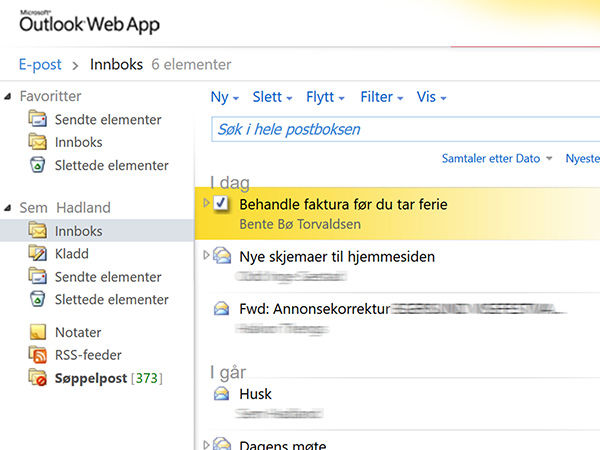600x450 pixels.
Task: Select the RSS-feeder folder
Action: tap(88, 355)
